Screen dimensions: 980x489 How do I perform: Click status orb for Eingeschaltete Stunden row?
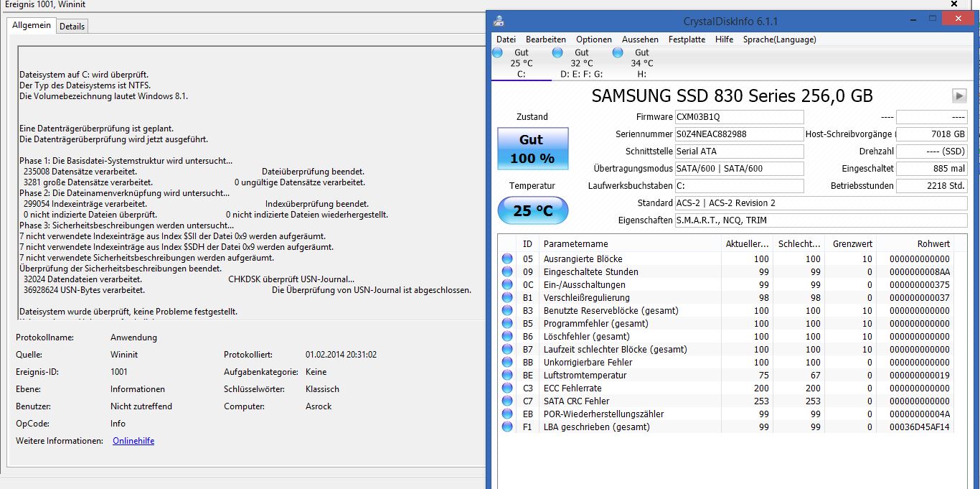(x=507, y=271)
